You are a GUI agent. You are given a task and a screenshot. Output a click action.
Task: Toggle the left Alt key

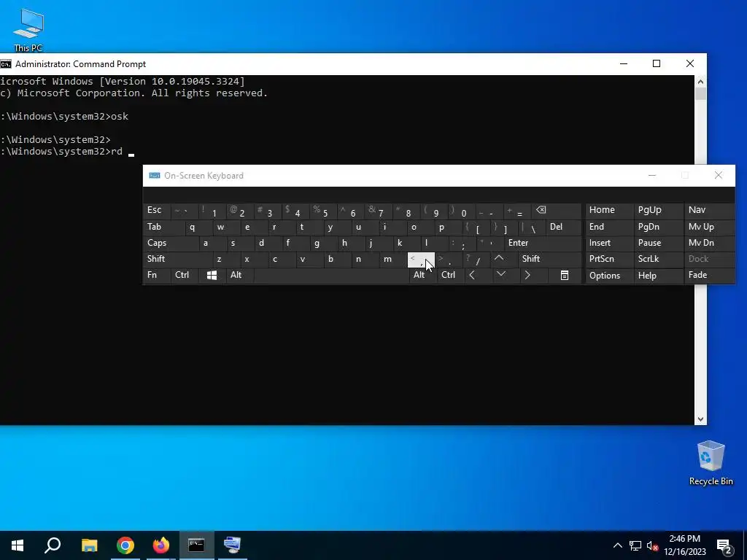(239, 275)
